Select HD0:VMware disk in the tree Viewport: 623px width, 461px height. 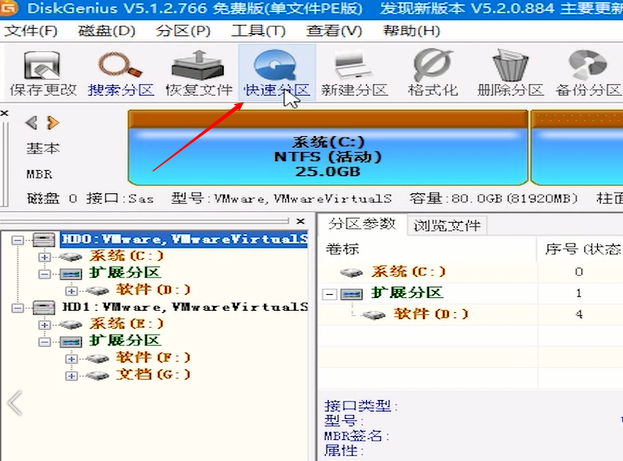pyautogui.click(x=184, y=239)
